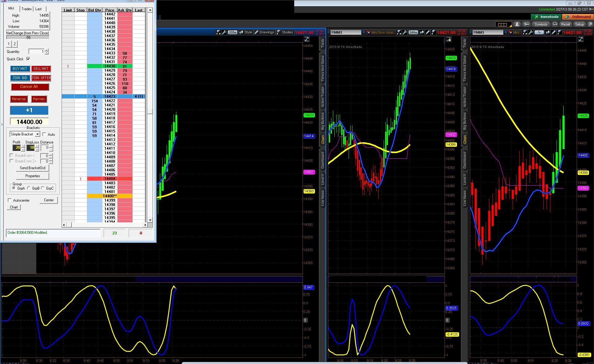Click the price ladder vertical scrollbar thumb
The image size is (594, 364).
pyautogui.click(x=150, y=111)
